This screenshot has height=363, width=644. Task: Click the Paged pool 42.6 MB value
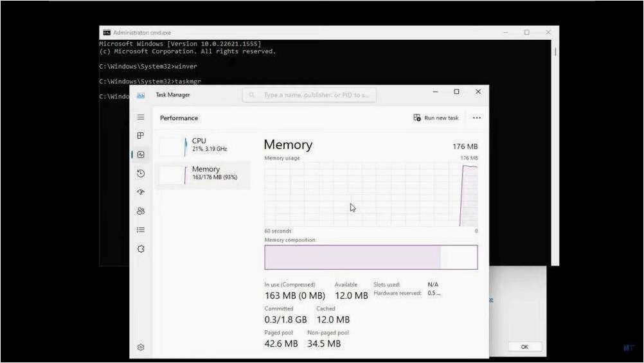[x=281, y=344]
